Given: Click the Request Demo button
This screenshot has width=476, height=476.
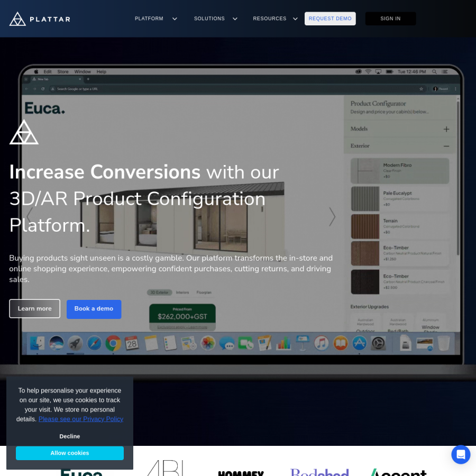Looking at the screenshot, I should 330,19.
